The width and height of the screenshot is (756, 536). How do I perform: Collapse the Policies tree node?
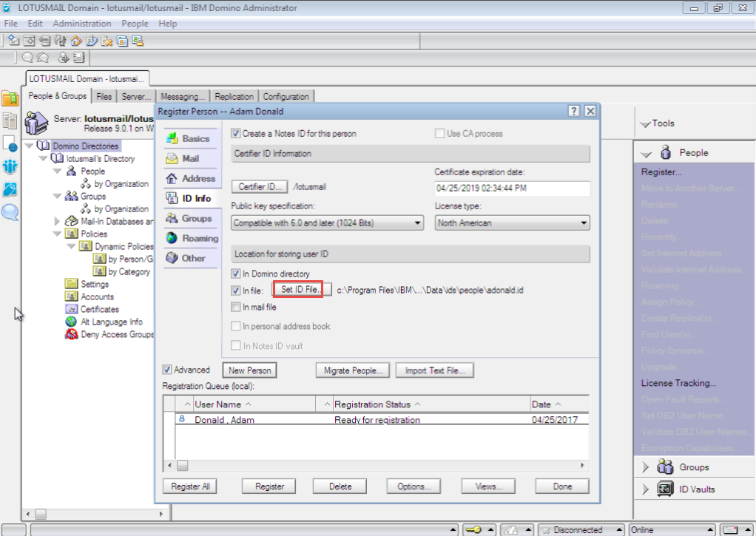57,234
